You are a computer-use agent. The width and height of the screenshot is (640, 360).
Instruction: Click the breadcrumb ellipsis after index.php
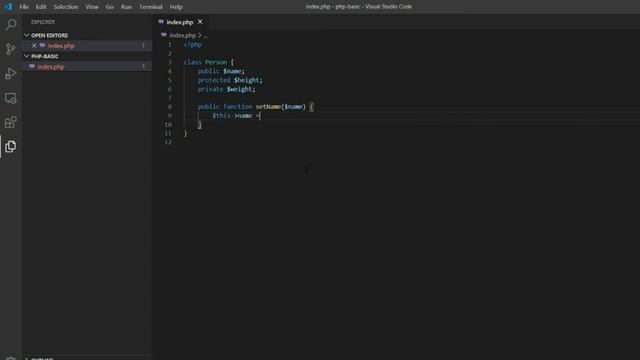click(x=205, y=36)
